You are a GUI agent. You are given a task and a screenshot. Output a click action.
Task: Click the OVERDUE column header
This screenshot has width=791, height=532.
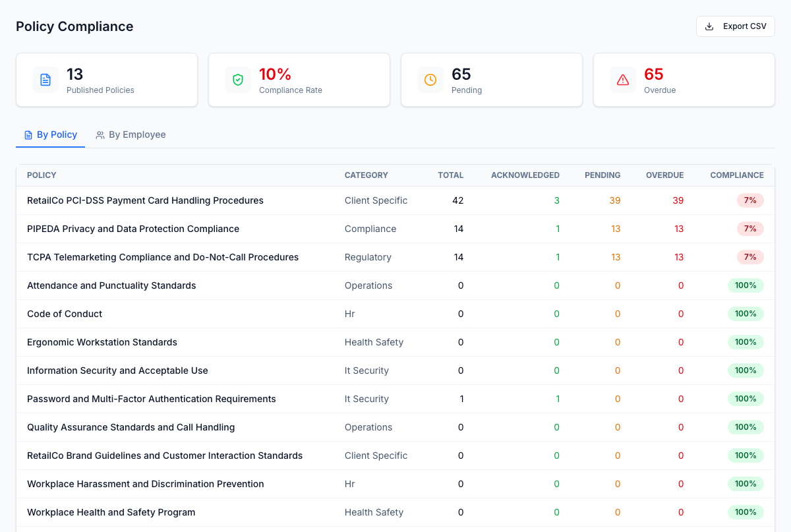[665, 175]
